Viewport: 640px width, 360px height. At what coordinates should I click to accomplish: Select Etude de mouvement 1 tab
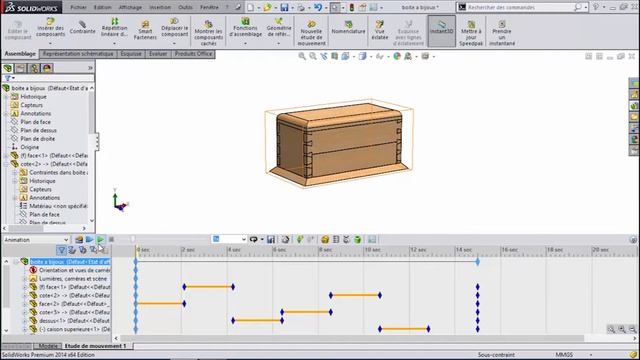click(x=96, y=346)
